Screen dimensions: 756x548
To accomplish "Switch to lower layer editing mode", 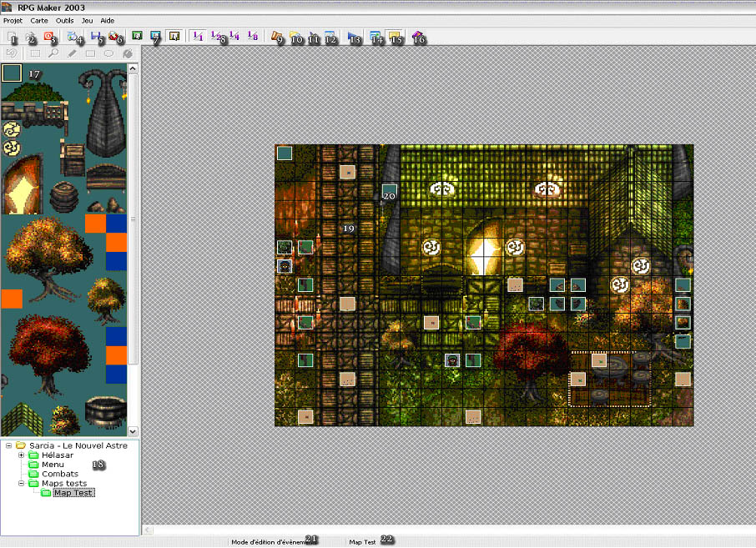I will (x=135, y=37).
